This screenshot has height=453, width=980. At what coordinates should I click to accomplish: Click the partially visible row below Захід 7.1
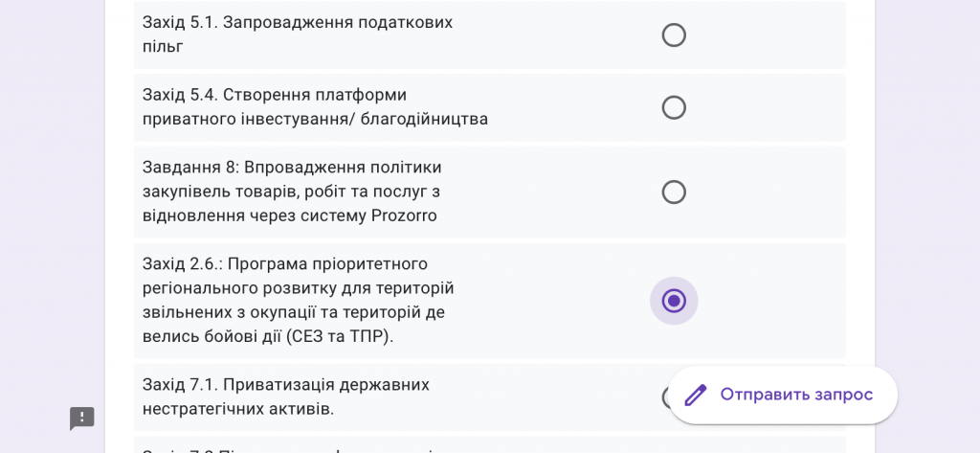pos(489,445)
